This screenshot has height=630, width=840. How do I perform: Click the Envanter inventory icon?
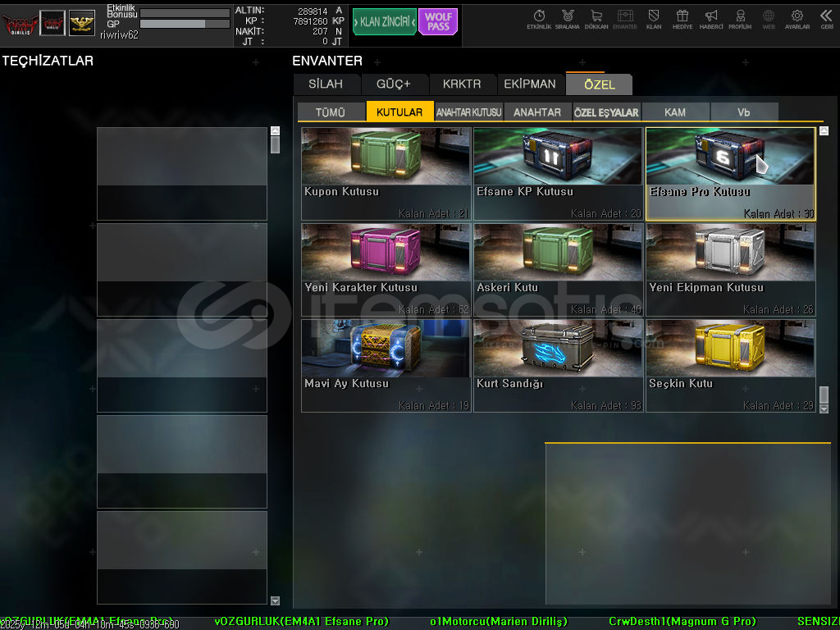[x=624, y=20]
